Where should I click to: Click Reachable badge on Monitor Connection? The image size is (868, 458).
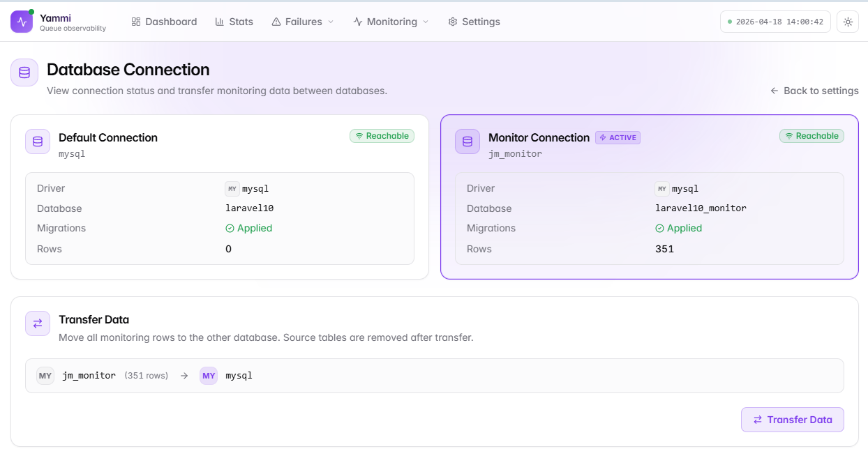coord(811,136)
